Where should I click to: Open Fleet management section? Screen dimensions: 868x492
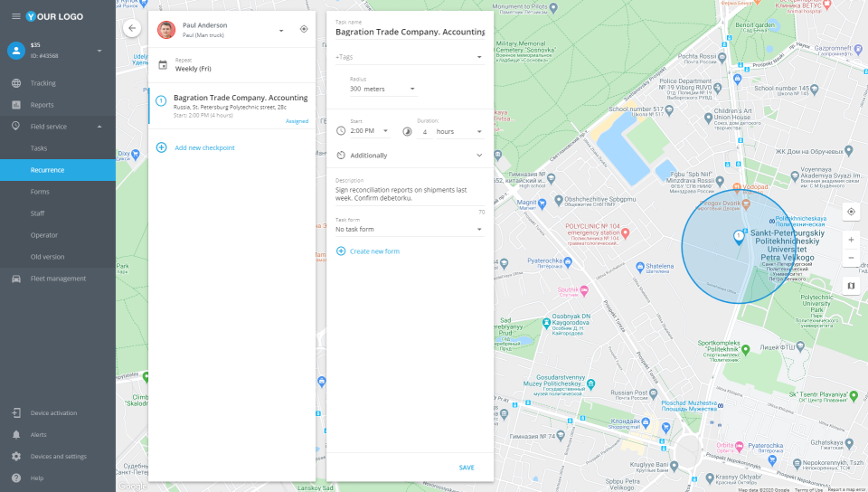[58, 279]
